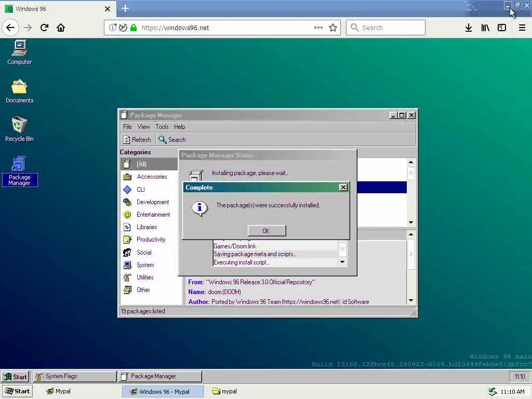Click the site information icon in address bar

pyautogui.click(x=113, y=28)
